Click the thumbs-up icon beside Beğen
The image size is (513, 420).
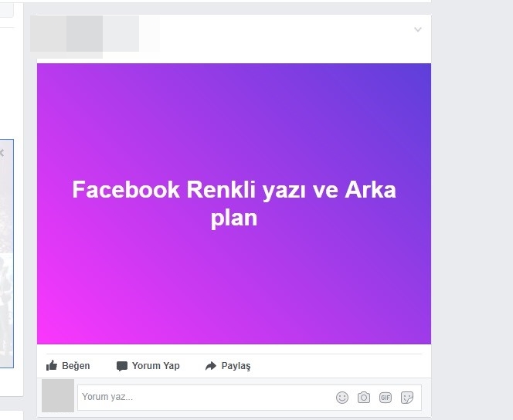coord(52,365)
